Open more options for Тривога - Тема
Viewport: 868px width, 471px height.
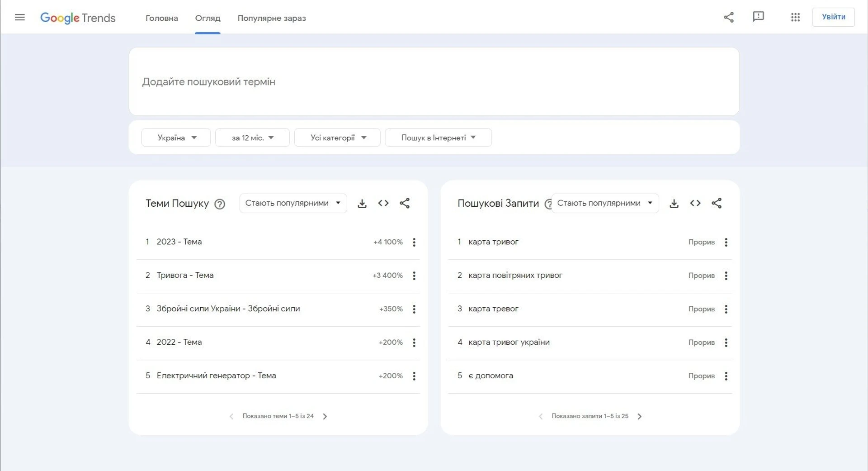(414, 276)
